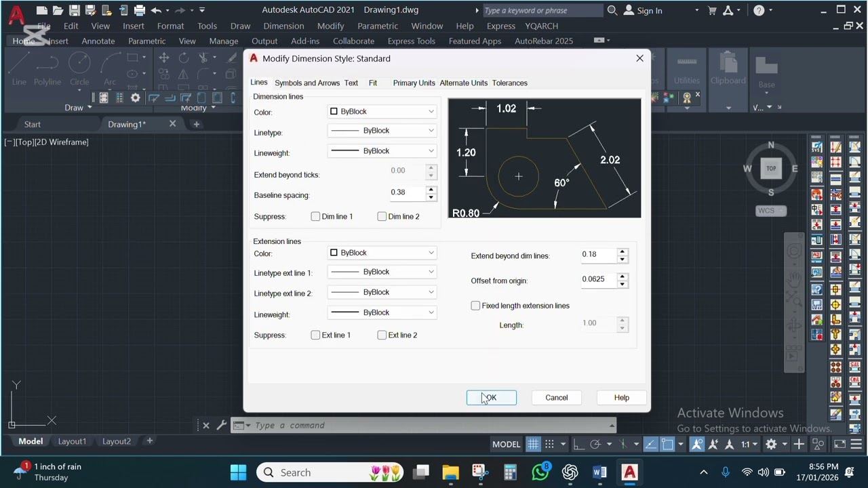Select the Rotate tool in Modify panel
Screen dimensions: 868x488
coord(184,58)
